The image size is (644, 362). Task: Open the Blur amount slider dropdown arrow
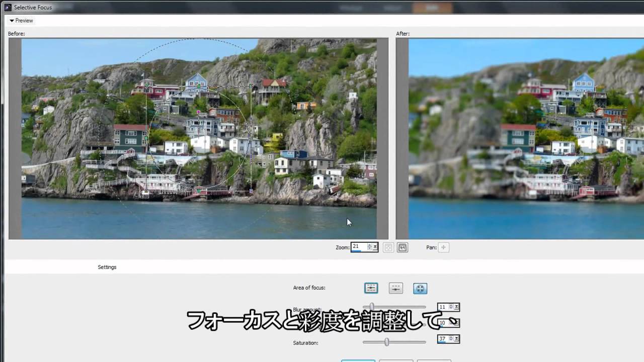[x=456, y=307]
